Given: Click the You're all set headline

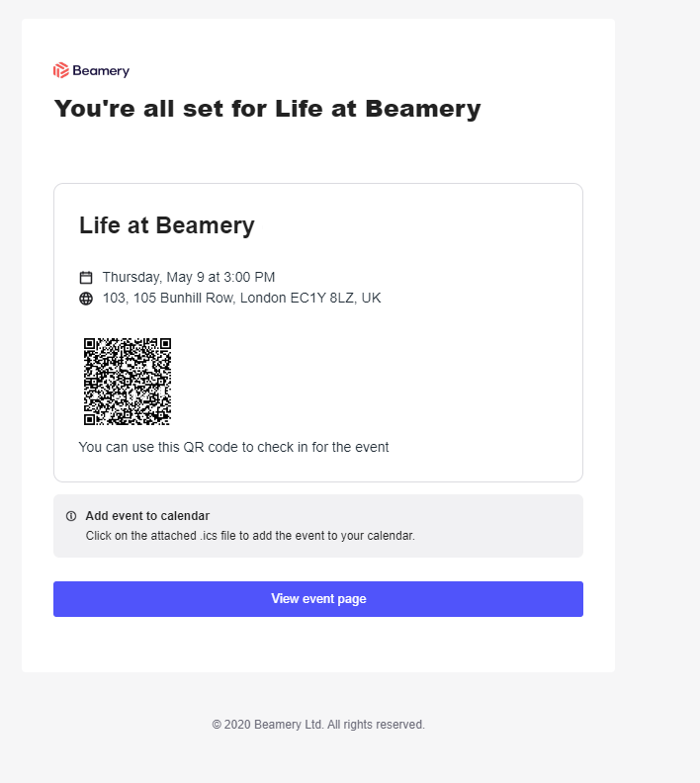Looking at the screenshot, I should (x=267, y=109).
